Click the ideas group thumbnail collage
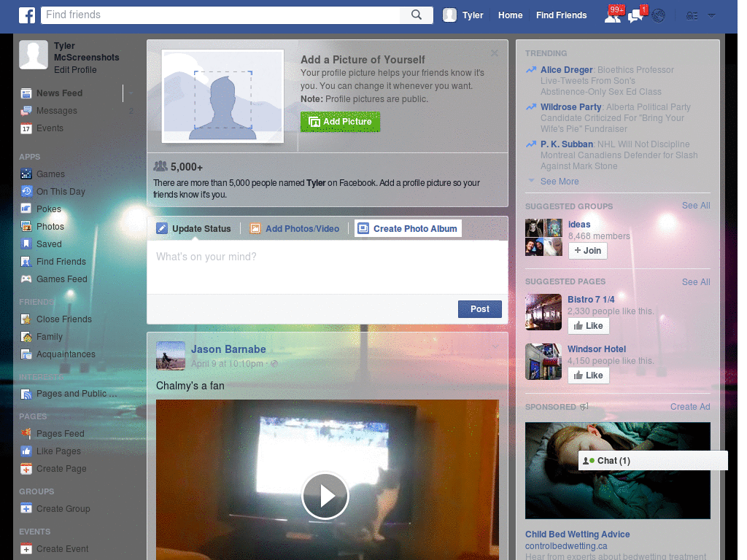This screenshot has height=560, width=747. (x=543, y=237)
